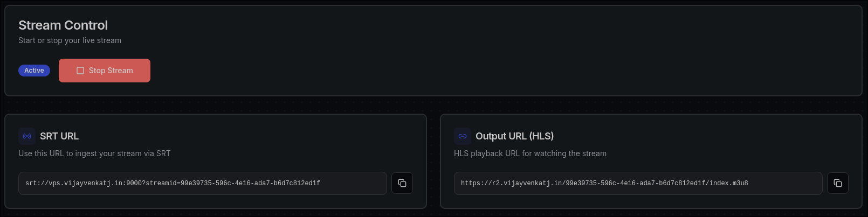Click empty space in Output URL card header
This screenshot has width=868, height=217.
(x=701, y=136)
